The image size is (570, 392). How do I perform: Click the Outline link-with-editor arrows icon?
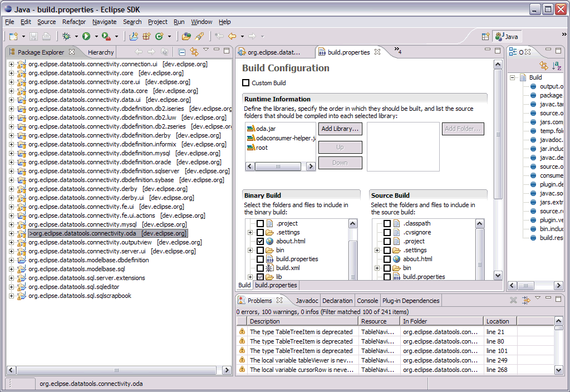(544, 66)
